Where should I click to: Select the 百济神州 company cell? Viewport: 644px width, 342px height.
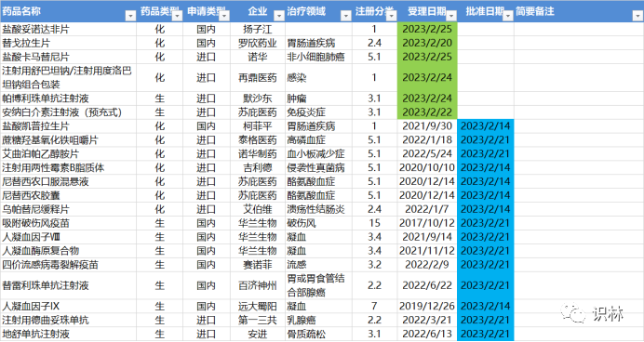pyautogui.click(x=258, y=285)
